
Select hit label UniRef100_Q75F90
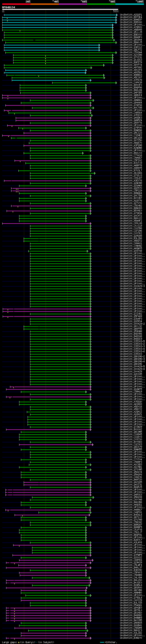(131, 128)
